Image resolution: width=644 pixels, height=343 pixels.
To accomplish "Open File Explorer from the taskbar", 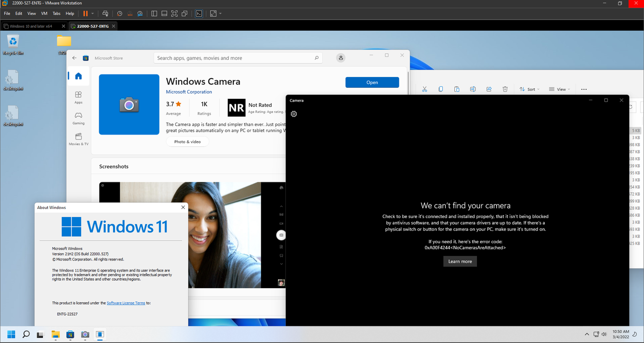I will (55, 334).
